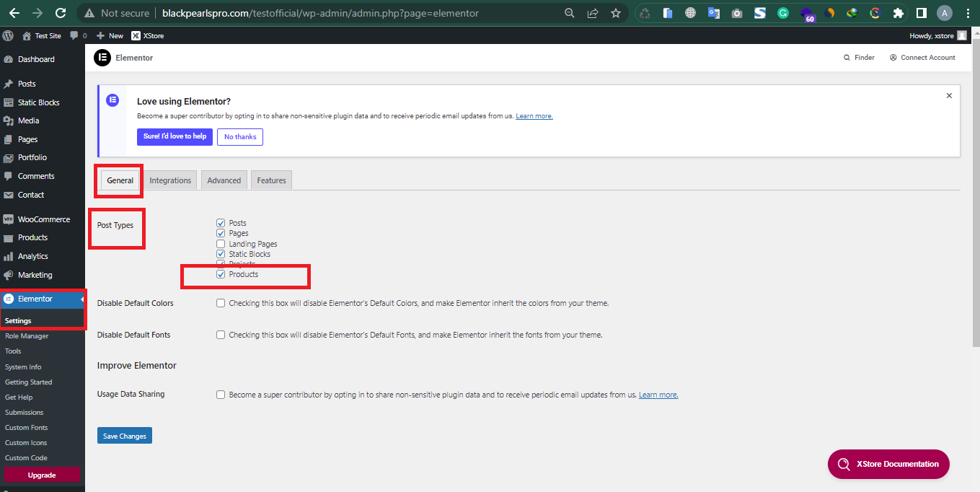Check Disable Default Colors box
The image size is (980, 492).
click(221, 303)
